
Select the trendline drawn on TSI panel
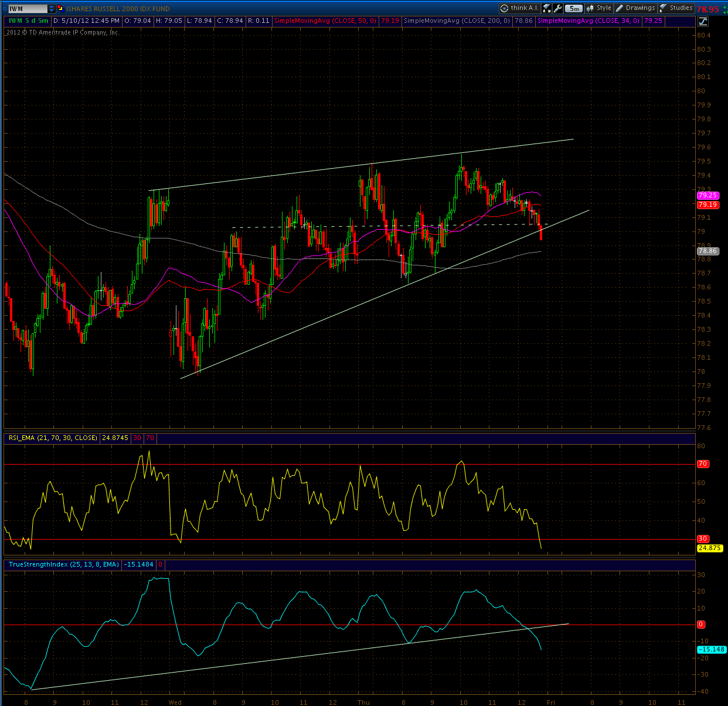300,657
